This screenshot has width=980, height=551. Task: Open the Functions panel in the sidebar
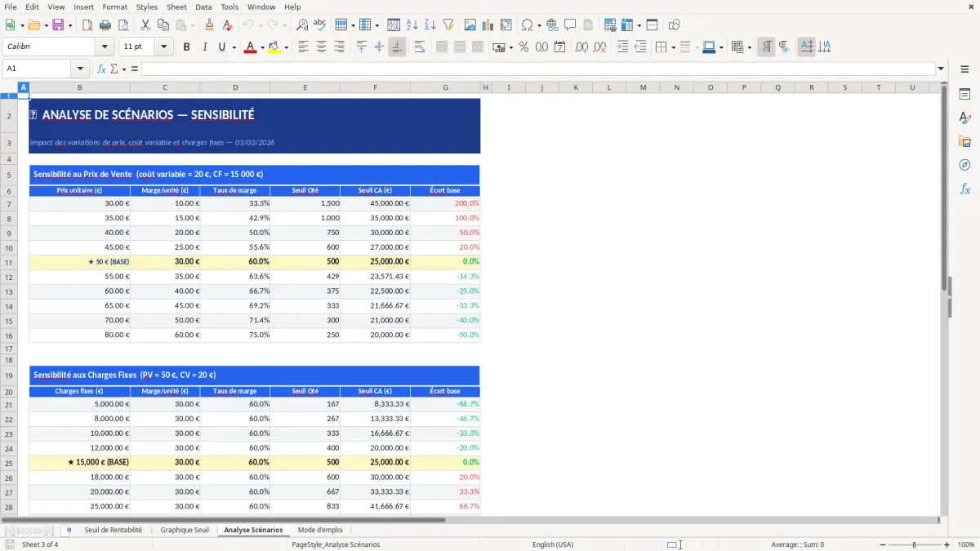pos(965,188)
